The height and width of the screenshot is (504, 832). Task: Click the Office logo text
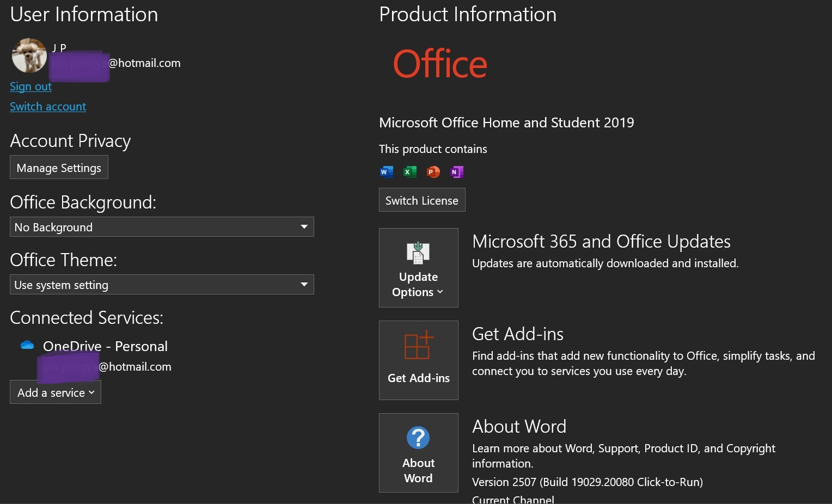click(440, 64)
